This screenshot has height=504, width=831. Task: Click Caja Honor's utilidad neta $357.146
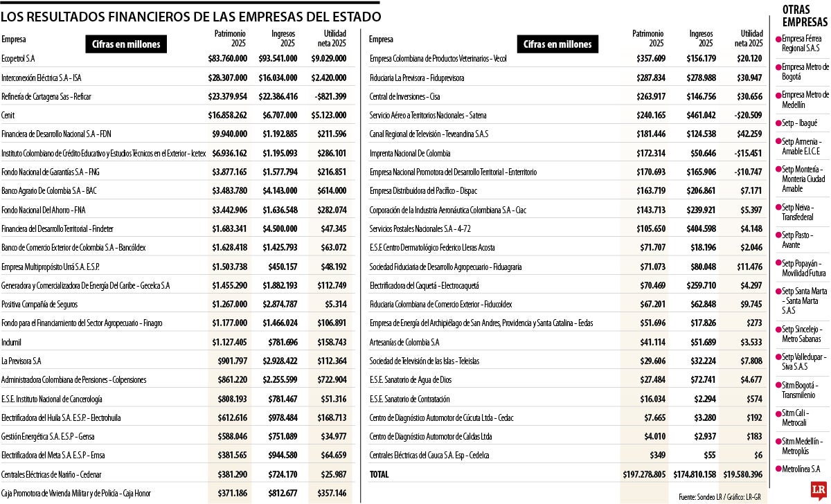coord(332,493)
